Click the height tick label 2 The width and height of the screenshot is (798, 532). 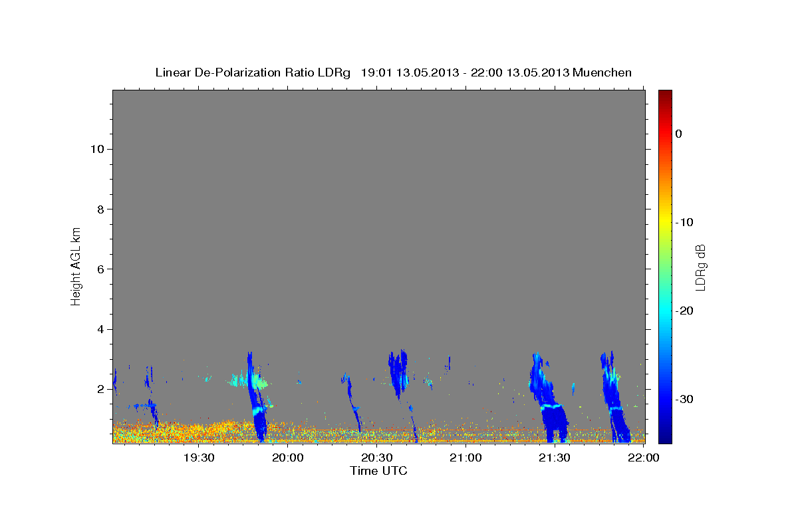[100, 389]
